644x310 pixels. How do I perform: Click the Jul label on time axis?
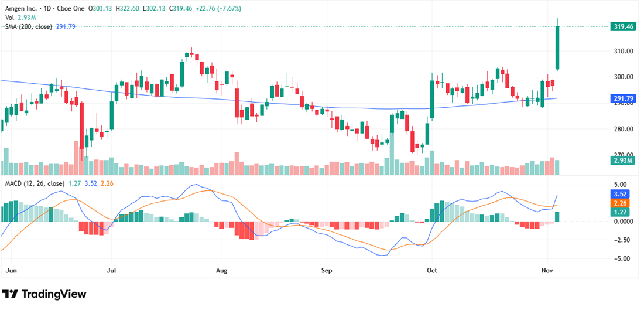click(112, 271)
